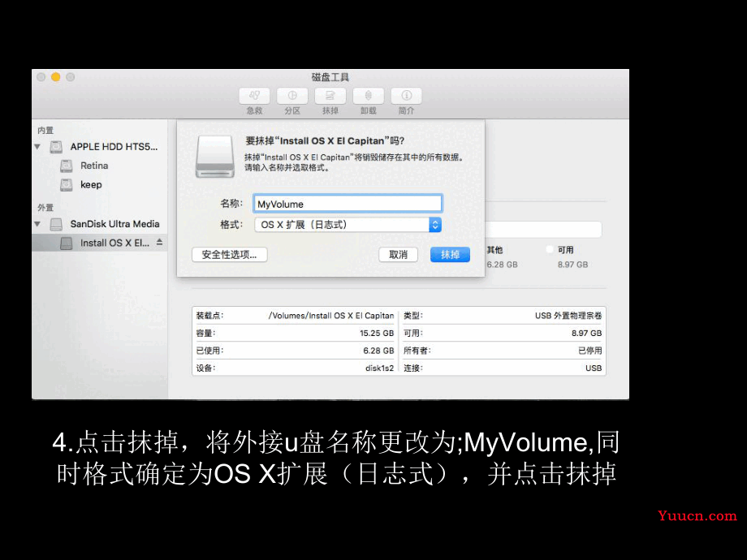Click the First Aid (急救) toolbar icon
Screen dimensions: 747x560
point(254,96)
